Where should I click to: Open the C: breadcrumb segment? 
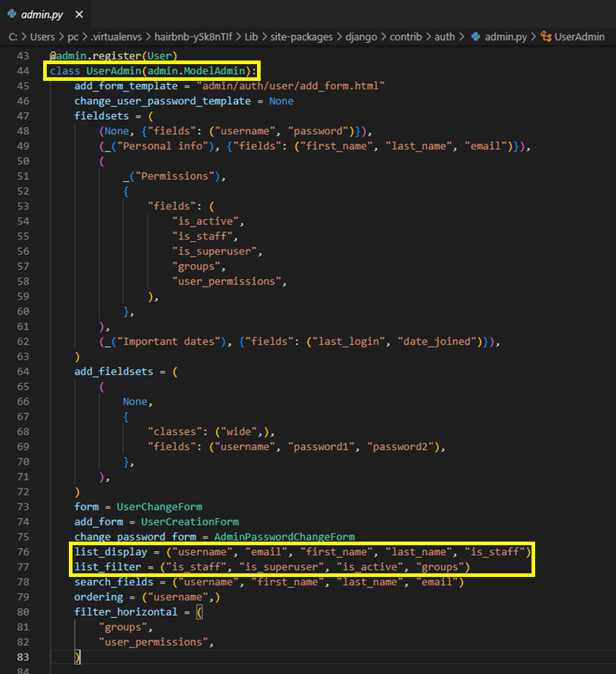(x=13, y=37)
